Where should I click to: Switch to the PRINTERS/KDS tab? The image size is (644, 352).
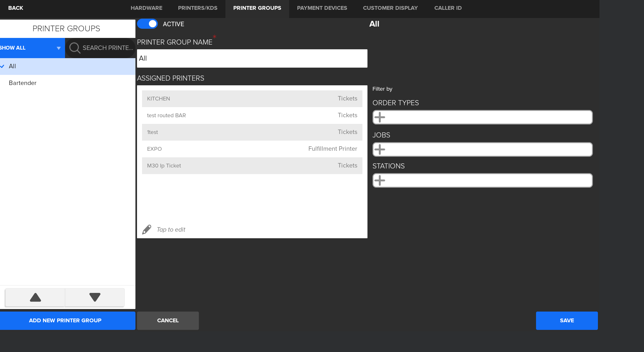198,8
